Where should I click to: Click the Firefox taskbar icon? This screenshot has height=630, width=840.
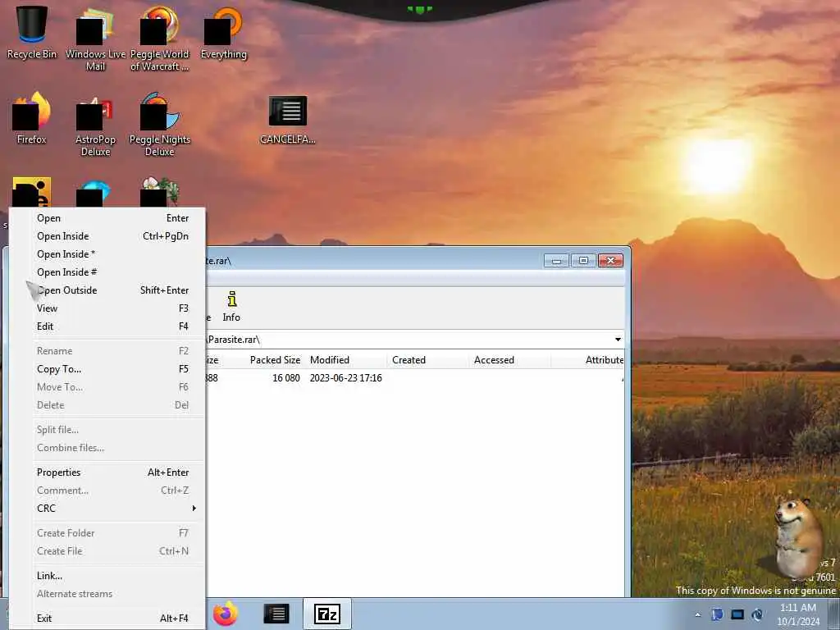point(226,614)
